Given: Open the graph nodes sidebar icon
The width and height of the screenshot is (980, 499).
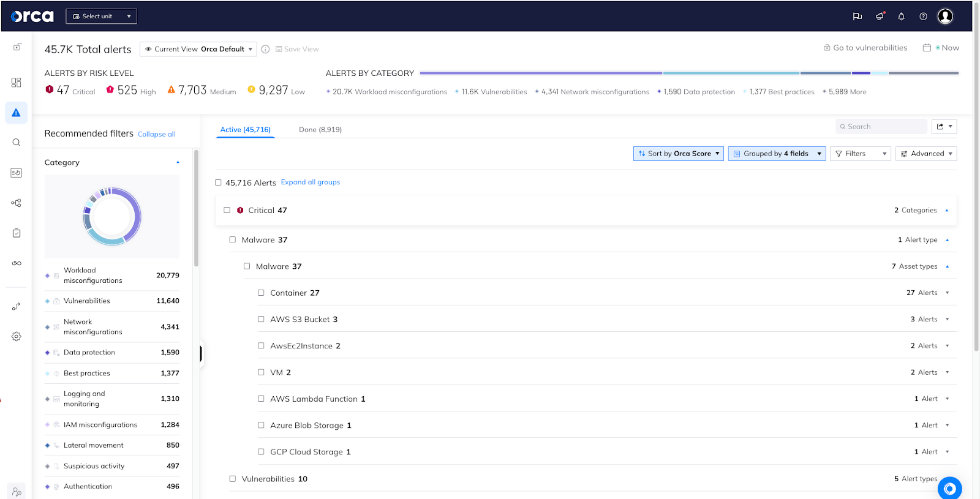Looking at the screenshot, I should [x=17, y=203].
